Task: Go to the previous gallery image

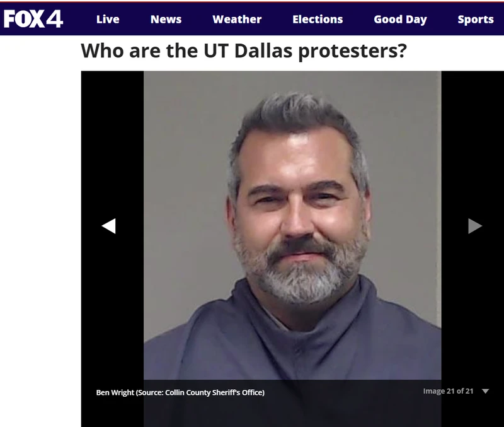Action: click(x=108, y=226)
